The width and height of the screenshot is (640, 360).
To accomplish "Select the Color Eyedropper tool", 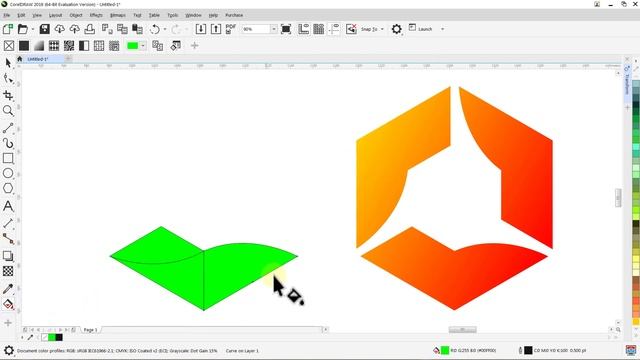I will coord(8,289).
